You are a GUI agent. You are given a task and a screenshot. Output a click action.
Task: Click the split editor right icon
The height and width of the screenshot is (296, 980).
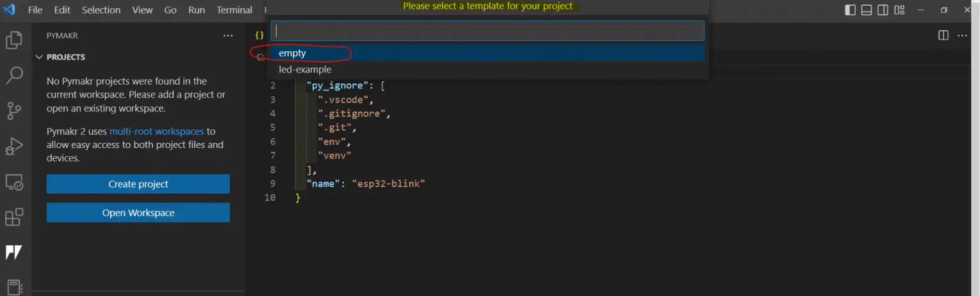[x=943, y=36]
